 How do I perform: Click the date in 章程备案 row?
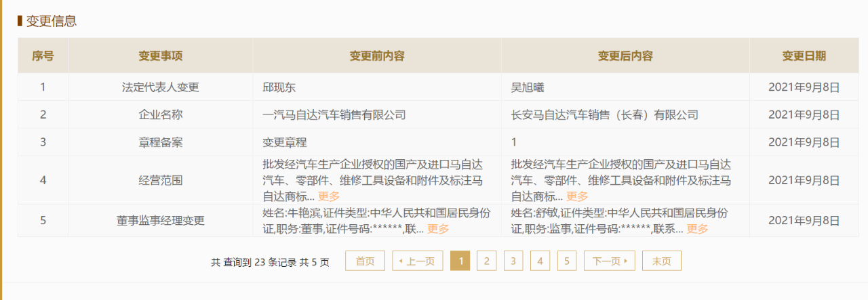tap(804, 142)
